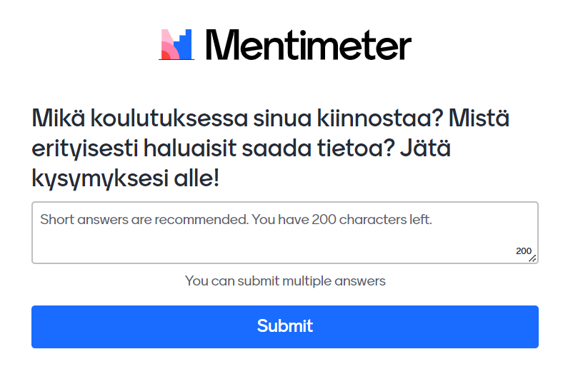Viewport: 588px width, 379px height.
Task: Grab the textarea resize handle corner
Action: 533,258
